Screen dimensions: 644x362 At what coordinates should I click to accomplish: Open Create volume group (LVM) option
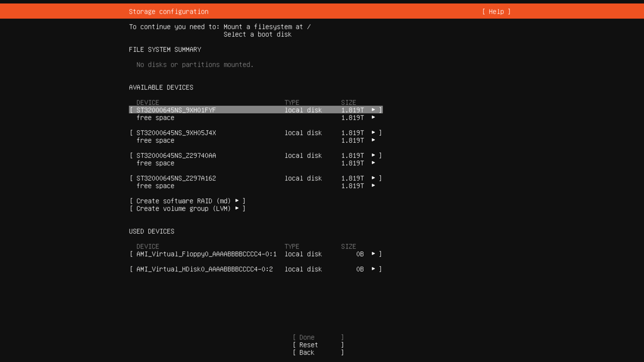click(187, 208)
